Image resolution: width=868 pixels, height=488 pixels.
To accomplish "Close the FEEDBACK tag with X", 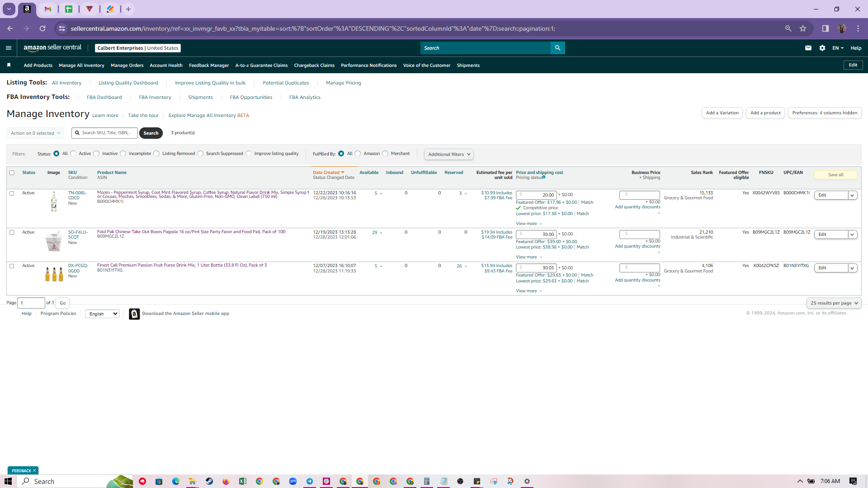I will tap(34, 470).
